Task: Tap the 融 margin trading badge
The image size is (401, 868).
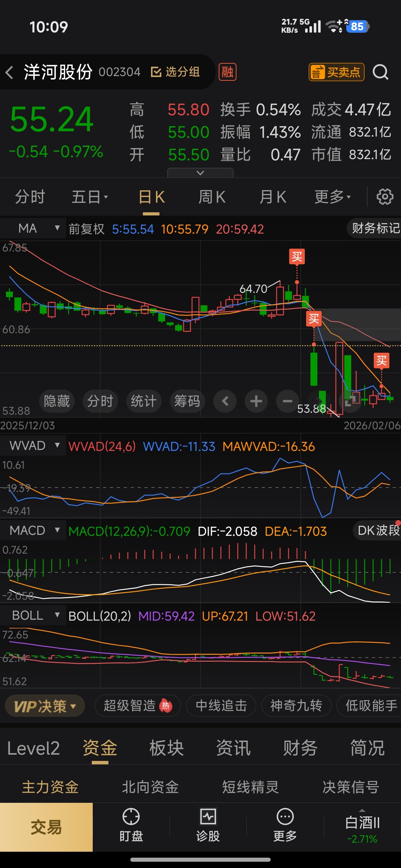Action: 228,72
